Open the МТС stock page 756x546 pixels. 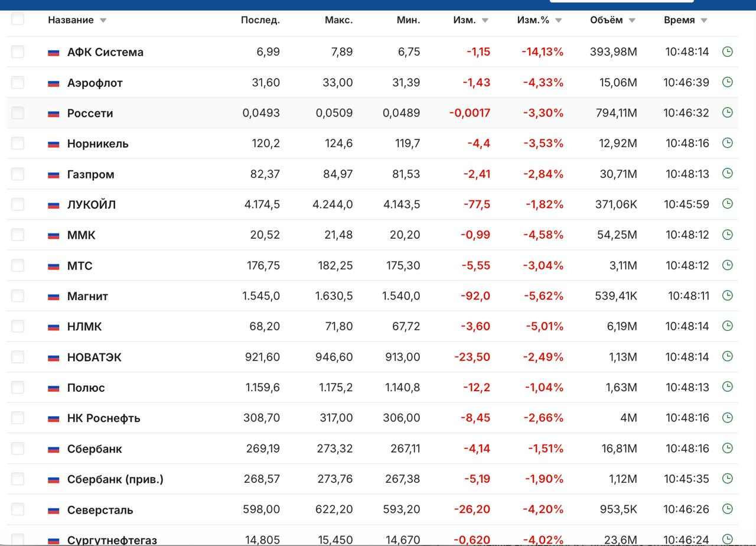(80, 265)
